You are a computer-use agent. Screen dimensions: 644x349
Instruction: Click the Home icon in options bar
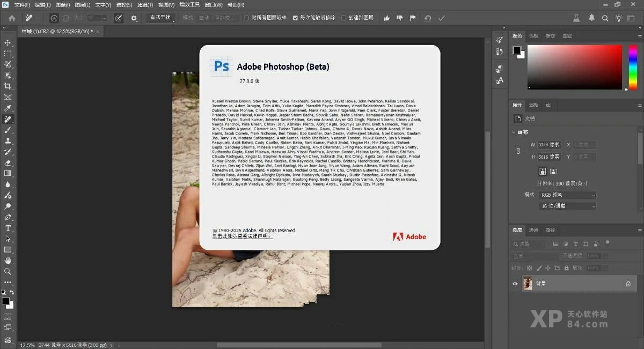12,18
